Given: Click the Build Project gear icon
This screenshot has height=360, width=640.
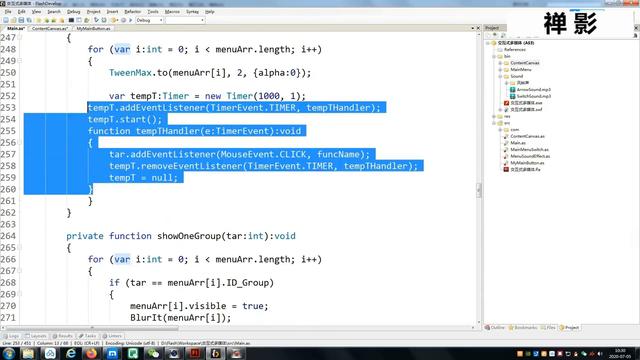Looking at the screenshot, I should point(115,20).
